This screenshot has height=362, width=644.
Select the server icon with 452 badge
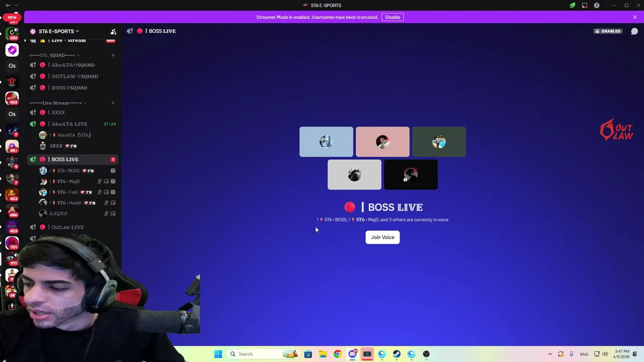click(12, 98)
